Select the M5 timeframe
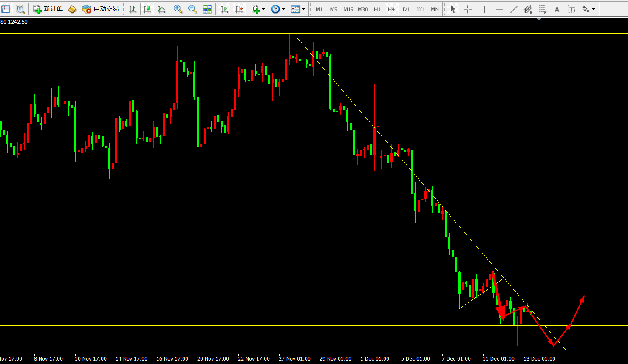Image resolution: width=628 pixels, height=364 pixels. click(334, 9)
